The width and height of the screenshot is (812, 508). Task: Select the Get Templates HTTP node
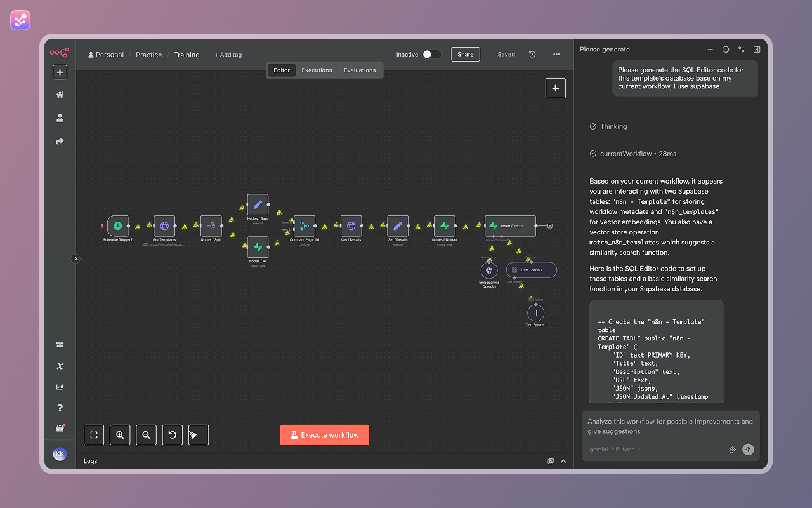point(164,225)
